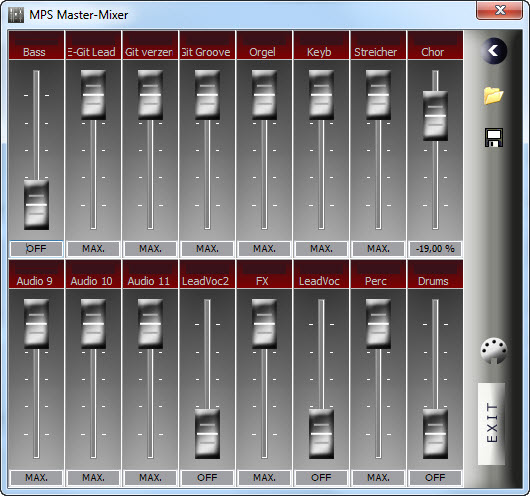The image size is (530, 496).
Task: Select the Chor volume field showing -19,00 %
Action: [x=435, y=249]
